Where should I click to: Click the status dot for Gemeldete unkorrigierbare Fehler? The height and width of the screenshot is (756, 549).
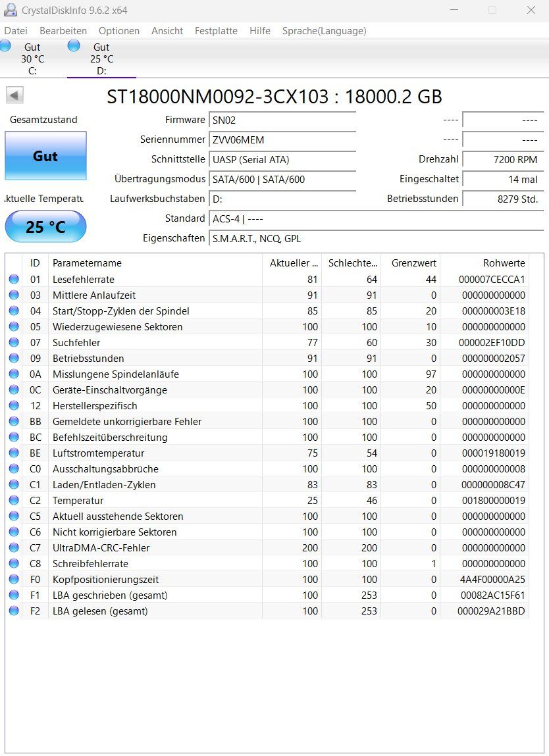14,421
